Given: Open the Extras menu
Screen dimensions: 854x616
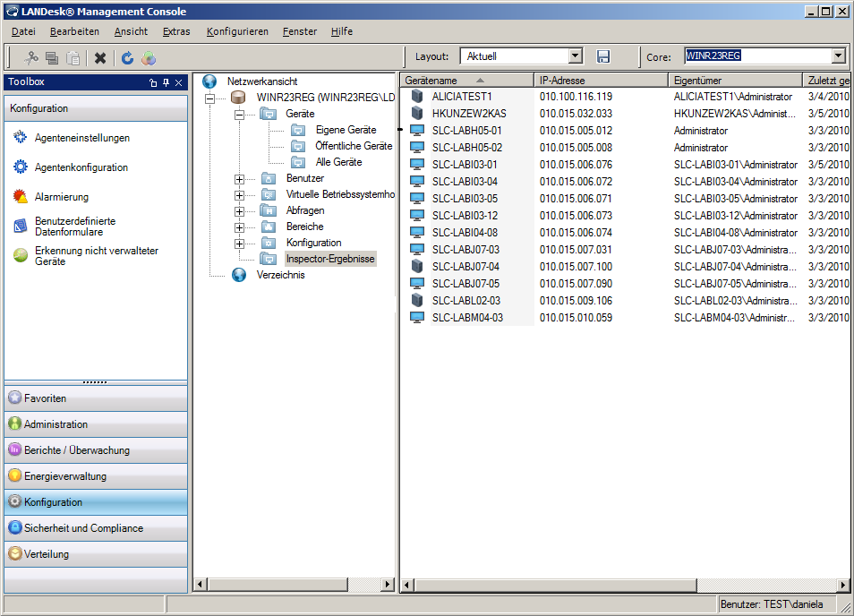Looking at the screenshot, I should pyautogui.click(x=176, y=31).
